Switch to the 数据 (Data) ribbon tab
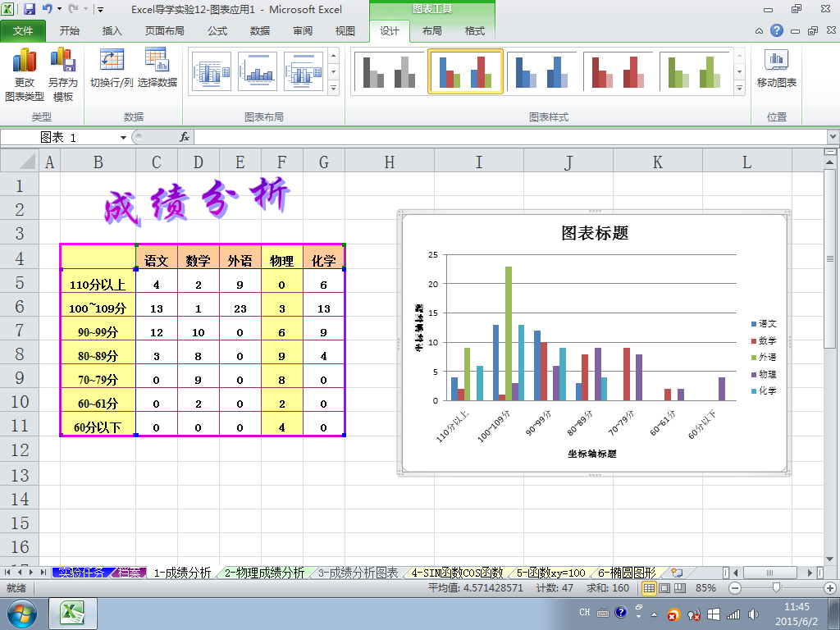 click(x=260, y=31)
